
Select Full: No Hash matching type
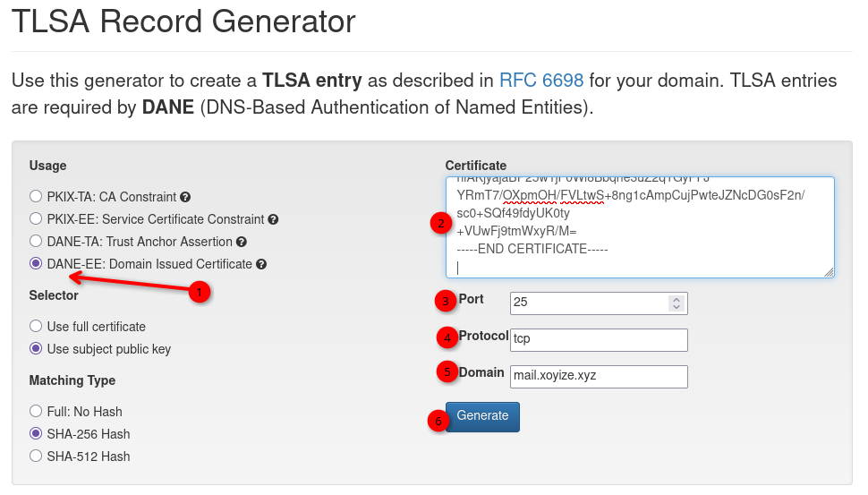pos(36,412)
